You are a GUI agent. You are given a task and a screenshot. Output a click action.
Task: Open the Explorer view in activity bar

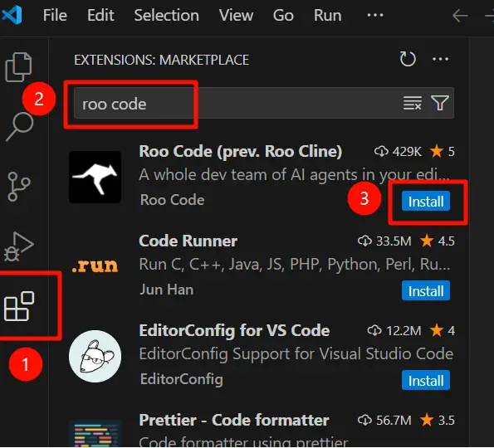(x=18, y=66)
